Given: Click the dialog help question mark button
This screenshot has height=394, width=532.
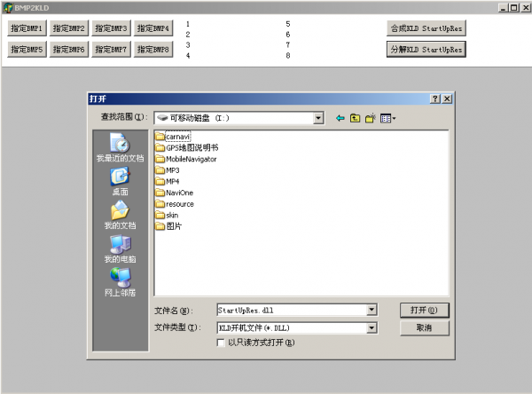Looking at the screenshot, I should coord(434,99).
